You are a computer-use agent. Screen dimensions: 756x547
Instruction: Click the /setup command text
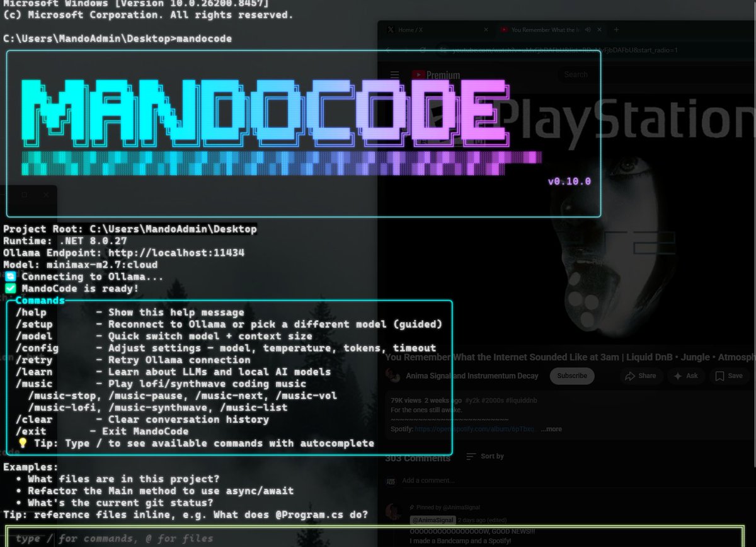pos(35,324)
